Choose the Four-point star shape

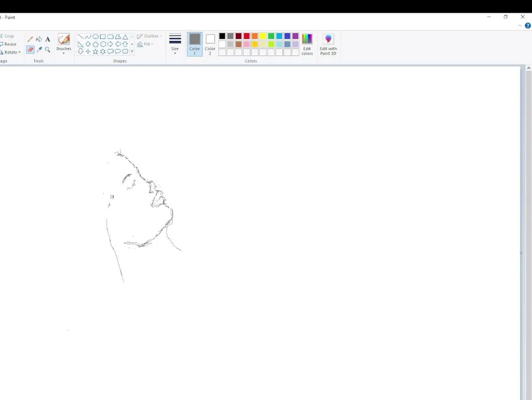(x=88, y=52)
